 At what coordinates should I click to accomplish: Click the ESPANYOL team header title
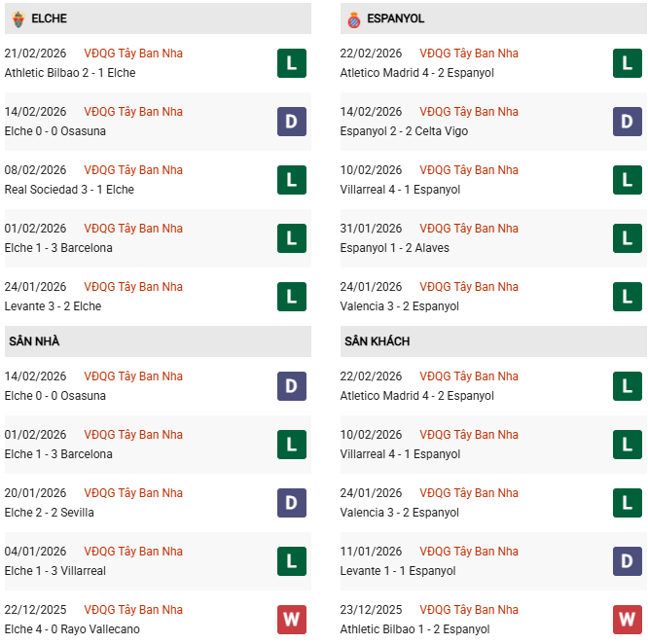(396, 18)
